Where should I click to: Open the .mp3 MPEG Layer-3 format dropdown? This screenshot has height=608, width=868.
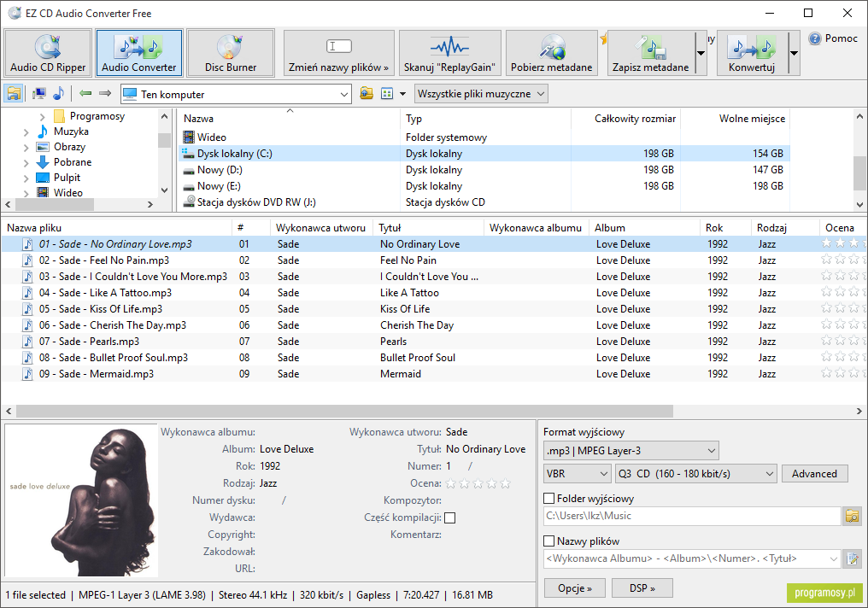point(631,451)
